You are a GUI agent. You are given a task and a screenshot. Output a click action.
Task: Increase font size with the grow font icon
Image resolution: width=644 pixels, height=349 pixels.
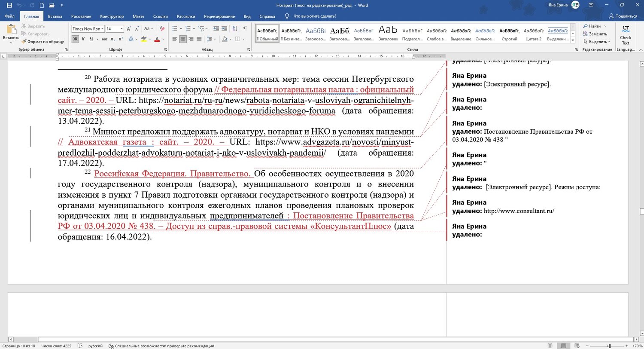pyautogui.click(x=130, y=28)
